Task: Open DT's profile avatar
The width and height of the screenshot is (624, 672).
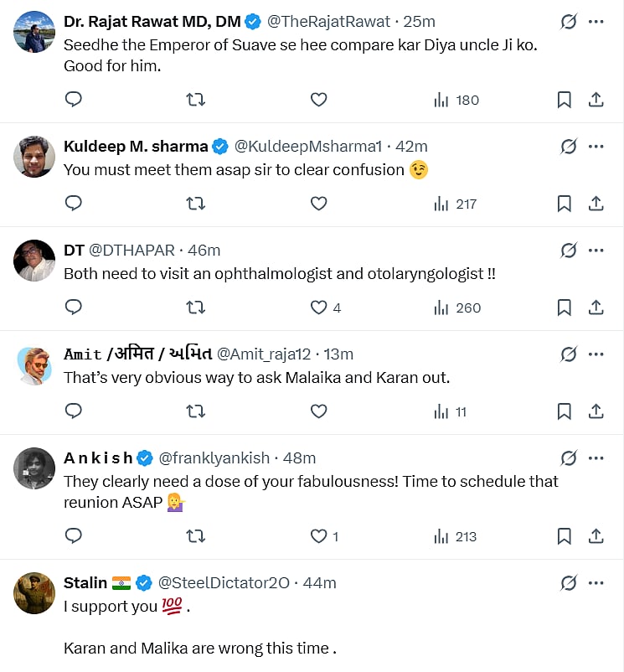Action: click(34, 261)
